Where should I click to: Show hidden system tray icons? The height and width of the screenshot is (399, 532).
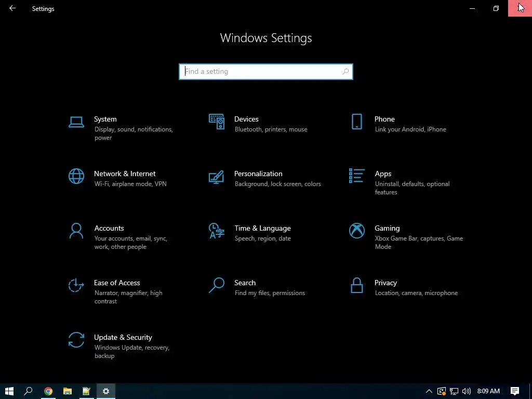[x=429, y=391]
